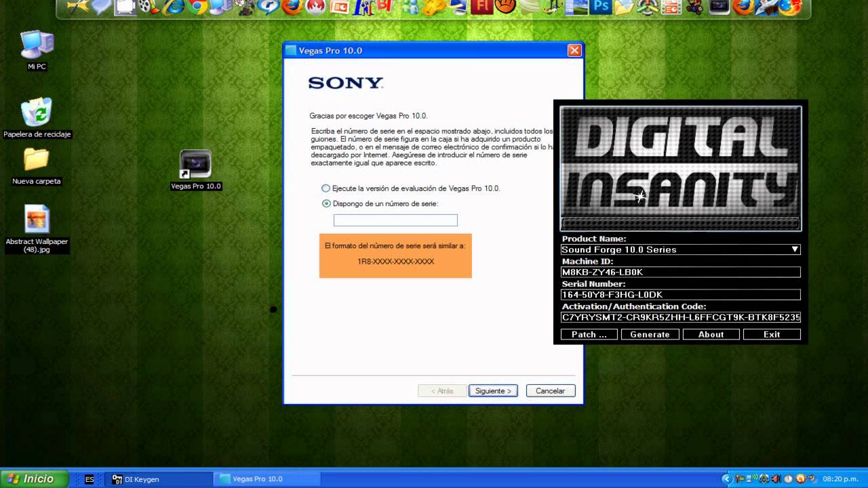Screen dimensions: 868x488
Task: Switch to Vegas Pro 10.0 taskbar button
Action: click(x=266, y=479)
